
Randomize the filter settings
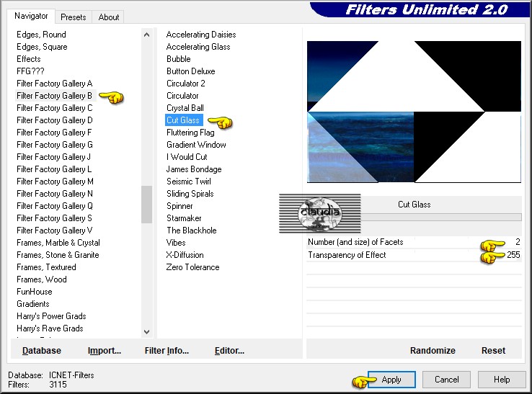pyautogui.click(x=433, y=350)
